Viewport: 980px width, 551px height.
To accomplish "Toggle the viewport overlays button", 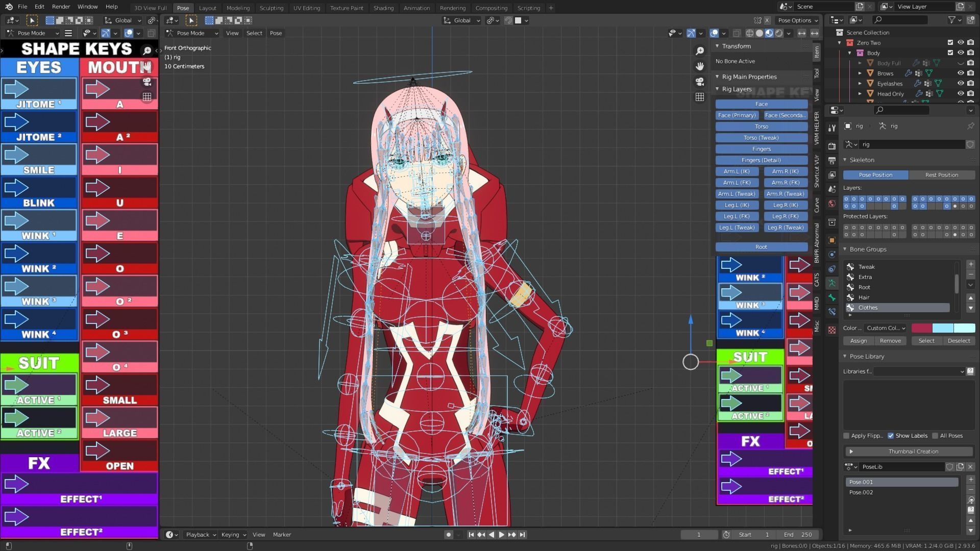I will tap(714, 33).
